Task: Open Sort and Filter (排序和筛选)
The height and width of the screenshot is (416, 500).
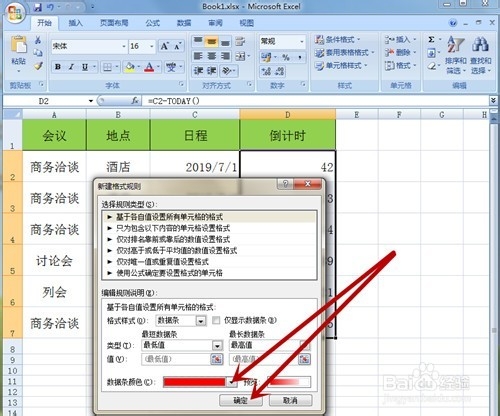Action: tap(455, 55)
